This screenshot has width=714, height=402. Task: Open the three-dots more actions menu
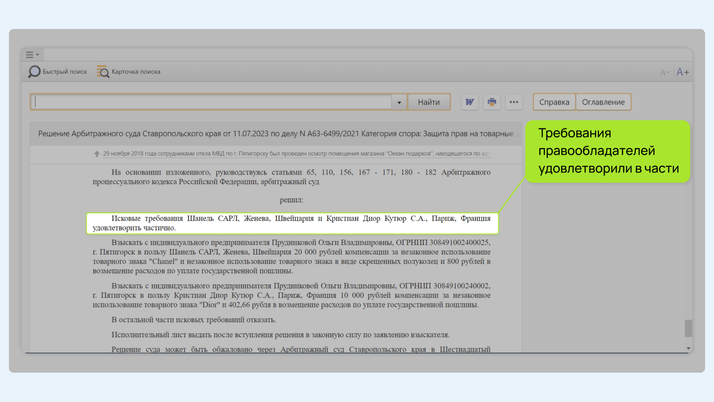coord(513,102)
